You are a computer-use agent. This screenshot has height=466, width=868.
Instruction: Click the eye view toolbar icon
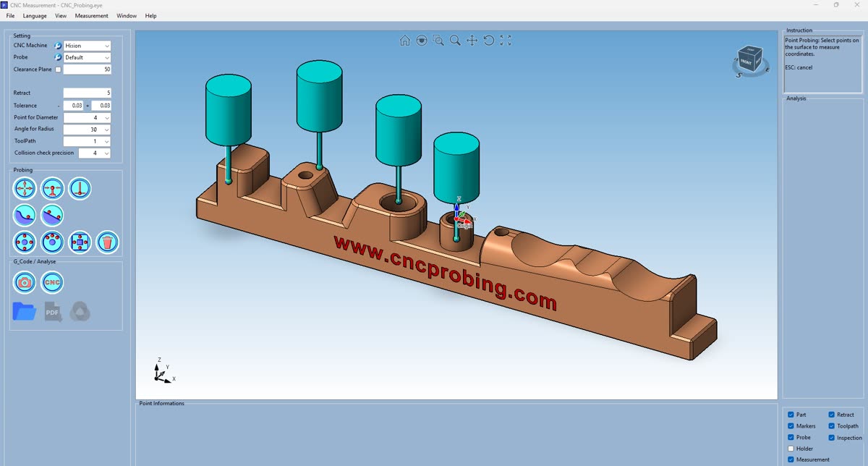422,41
